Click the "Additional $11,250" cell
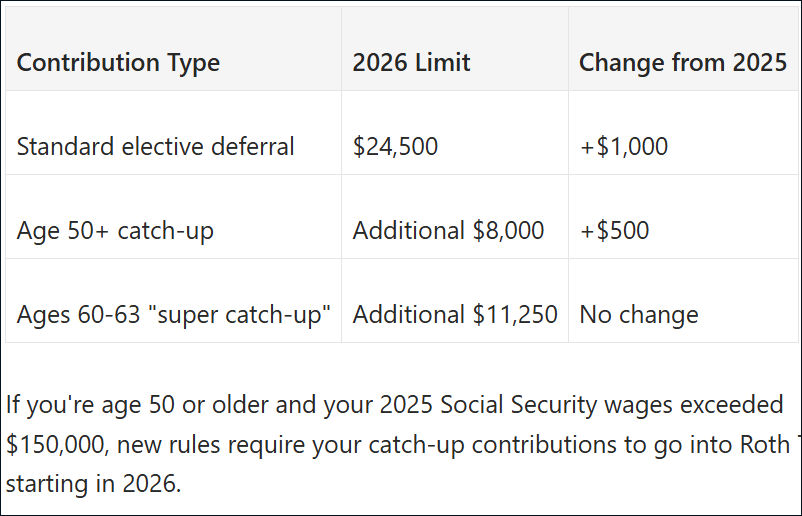The image size is (802, 516). (x=454, y=315)
